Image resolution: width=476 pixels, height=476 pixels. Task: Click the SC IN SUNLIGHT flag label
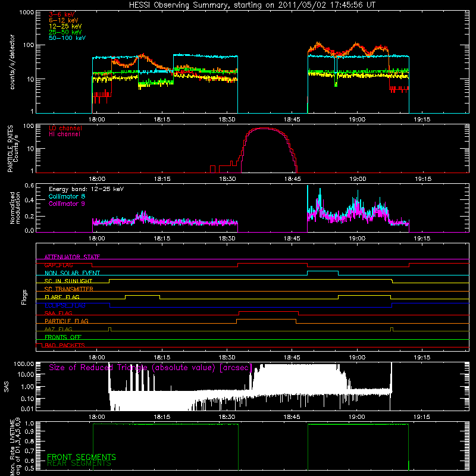point(68,281)
